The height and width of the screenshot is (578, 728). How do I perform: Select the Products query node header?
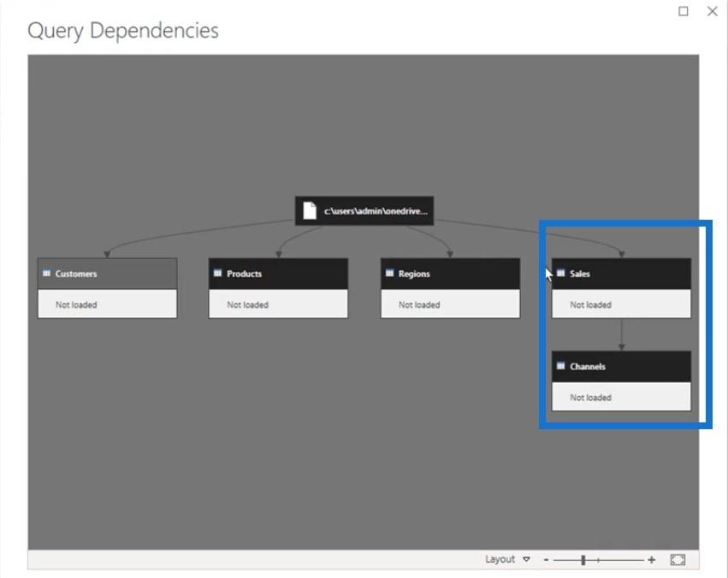pos(278,274)
